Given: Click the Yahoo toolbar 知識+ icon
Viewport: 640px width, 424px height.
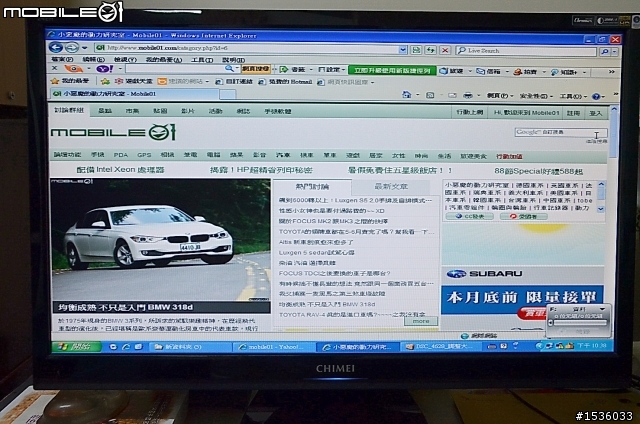Looking at the screenshot, I should click(x=564, y=72).
